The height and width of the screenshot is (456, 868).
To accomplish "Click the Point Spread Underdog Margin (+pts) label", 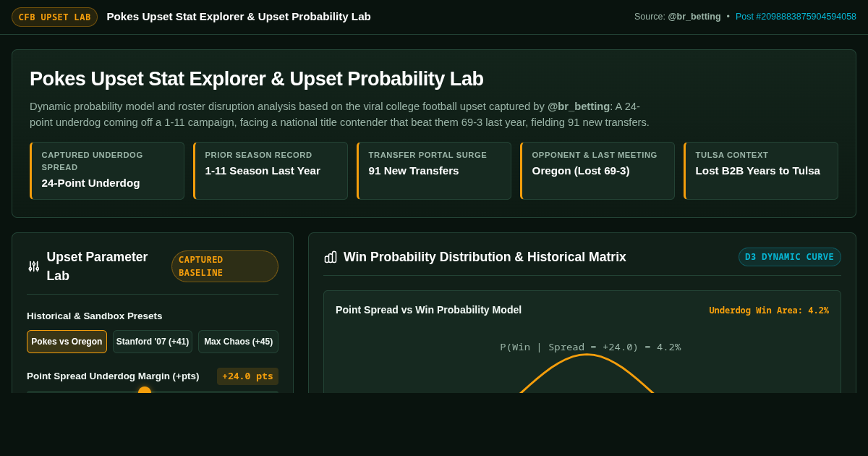I will pyautogui.click(x=113, y=376).
